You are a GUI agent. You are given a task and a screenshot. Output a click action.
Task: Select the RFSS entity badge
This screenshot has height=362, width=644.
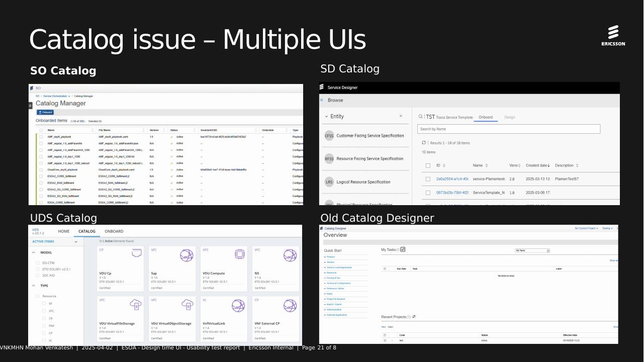329,159
